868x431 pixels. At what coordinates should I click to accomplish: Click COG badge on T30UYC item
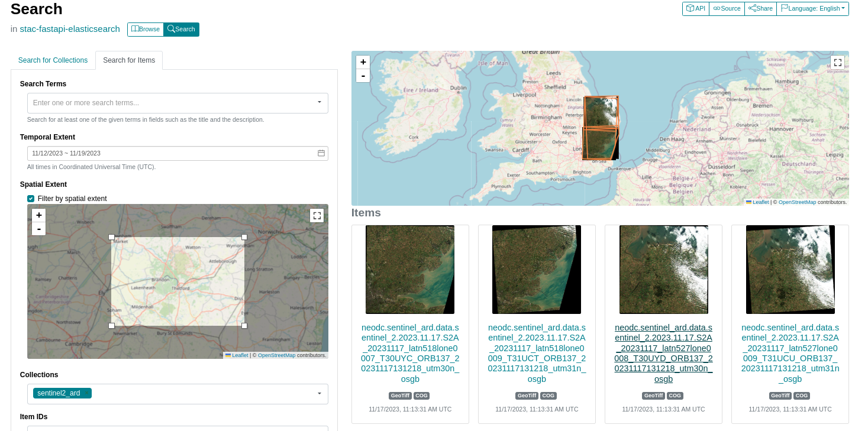(422, 396)
